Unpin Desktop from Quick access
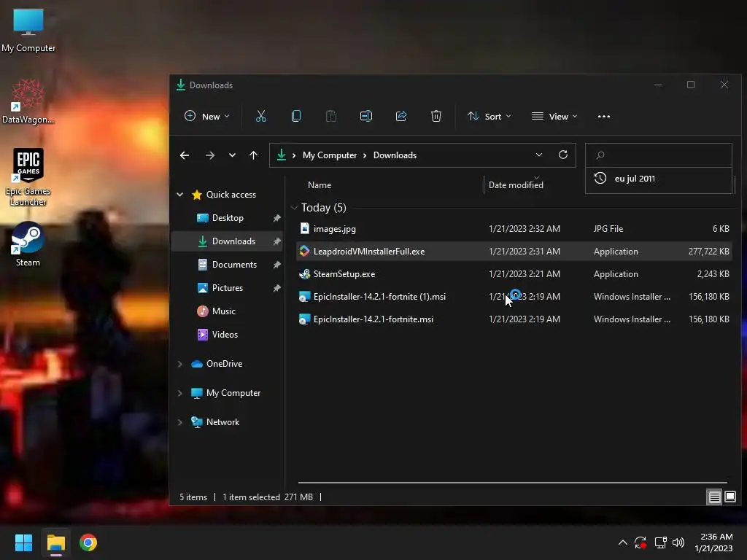Screen dimensions: 747x560 276,218
